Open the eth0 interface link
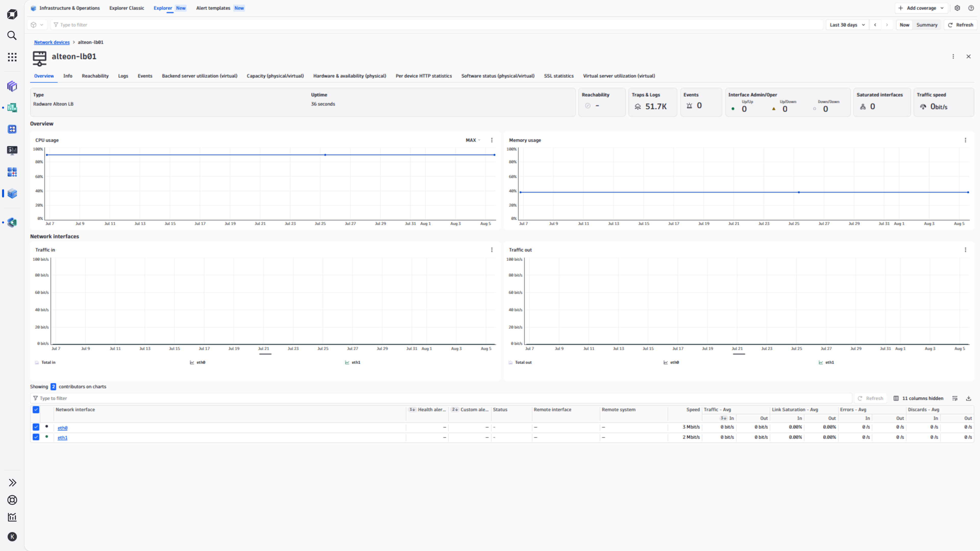 (62, 428)
